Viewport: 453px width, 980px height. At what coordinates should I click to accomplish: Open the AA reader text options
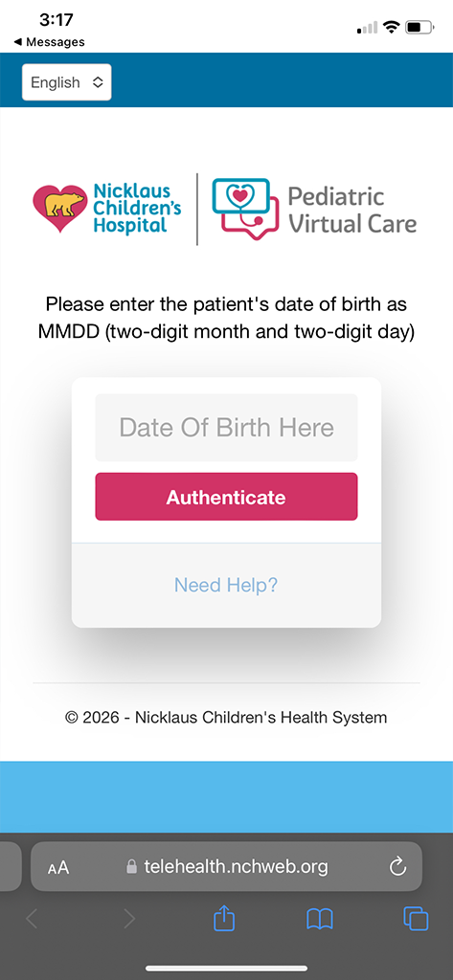click(58, 867)
